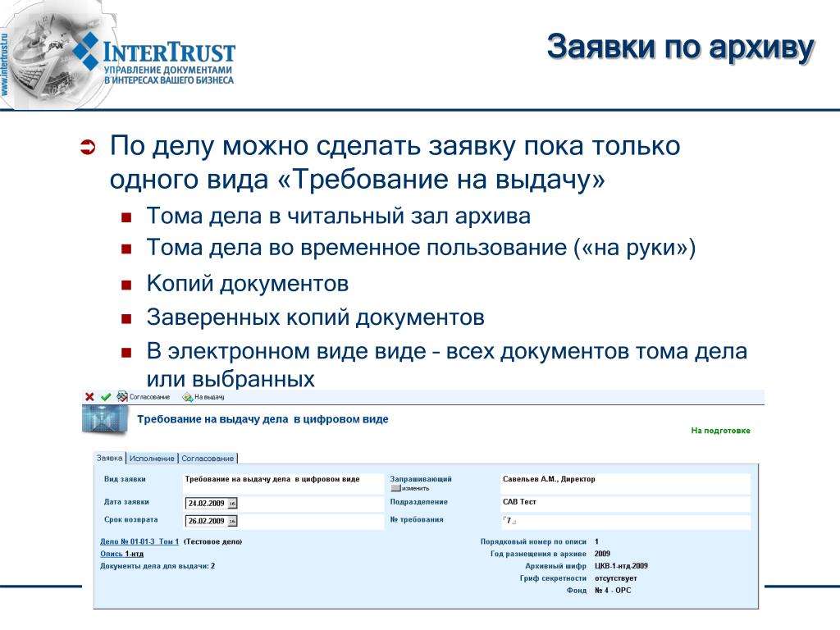
Task: Switch to the Согласование tab
Action: [208, 459]
